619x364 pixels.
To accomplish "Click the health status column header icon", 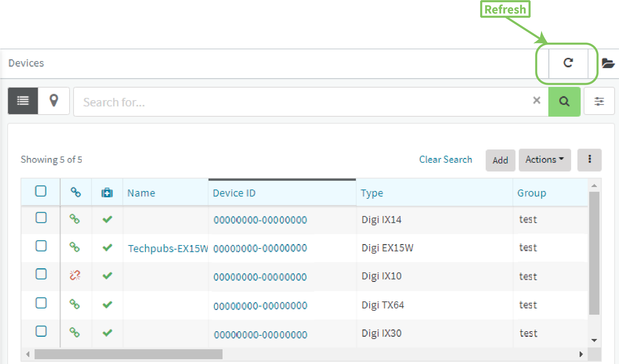I will (x=107, y=193).
